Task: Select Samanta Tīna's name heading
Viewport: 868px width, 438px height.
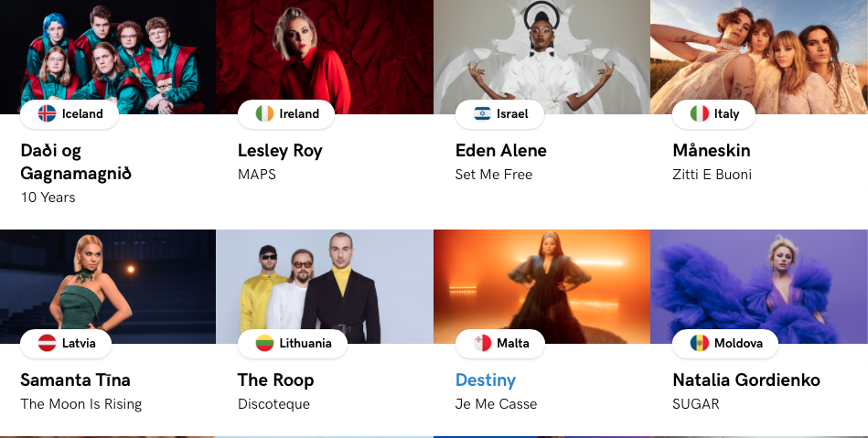Action: (x=75, y=379)
